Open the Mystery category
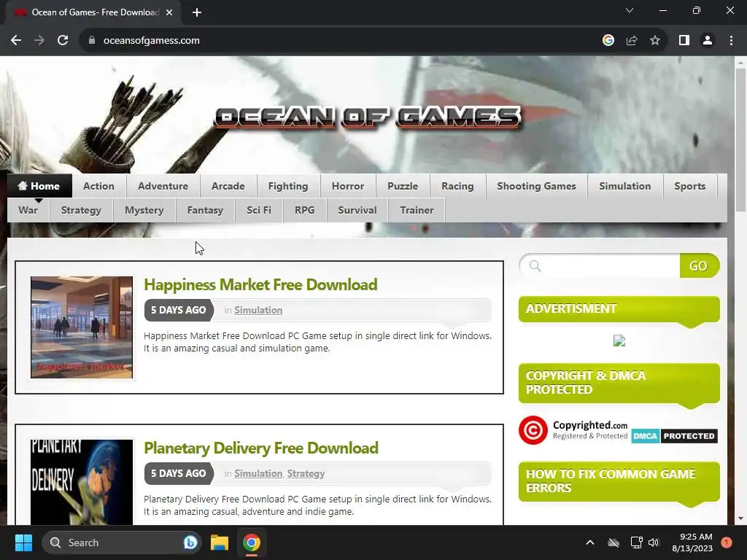Image resolution: width=747 pixels, height=560 pixels. click(x=144, y=211)
